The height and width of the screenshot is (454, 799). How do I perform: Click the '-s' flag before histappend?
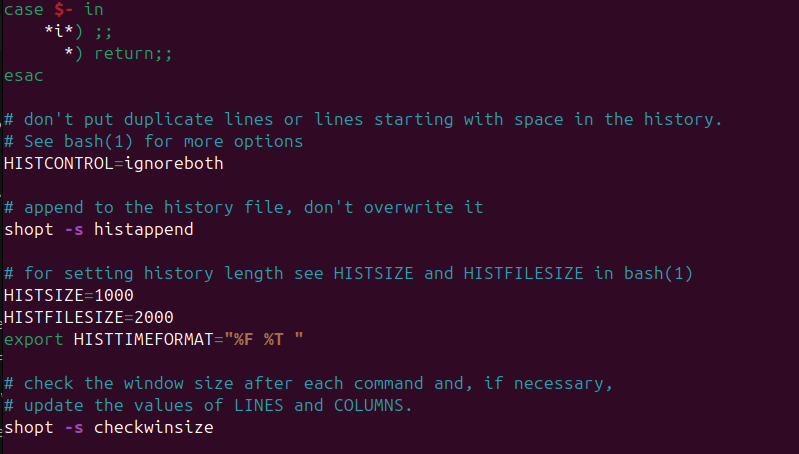74,229
